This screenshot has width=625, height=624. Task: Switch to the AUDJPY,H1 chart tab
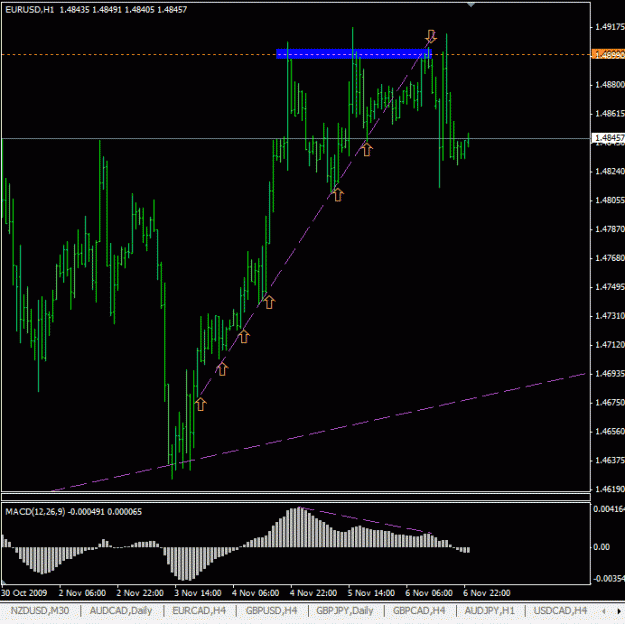(490, 610)
